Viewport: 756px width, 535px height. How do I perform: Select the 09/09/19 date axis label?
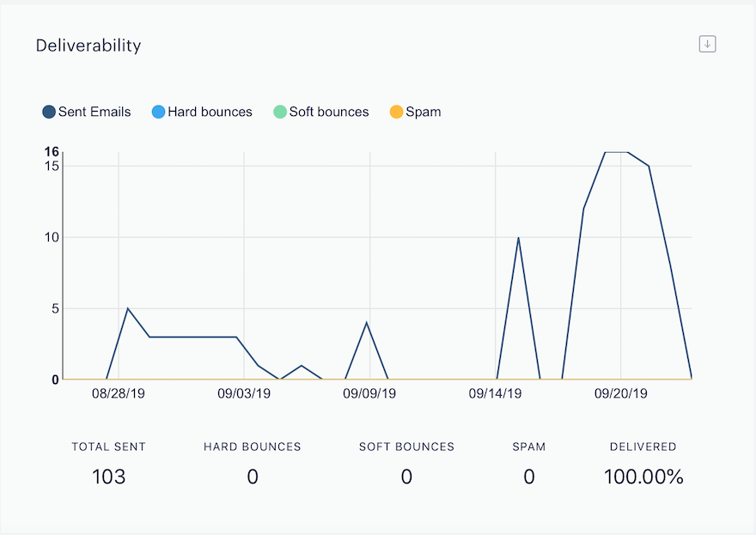pos(369,394)
